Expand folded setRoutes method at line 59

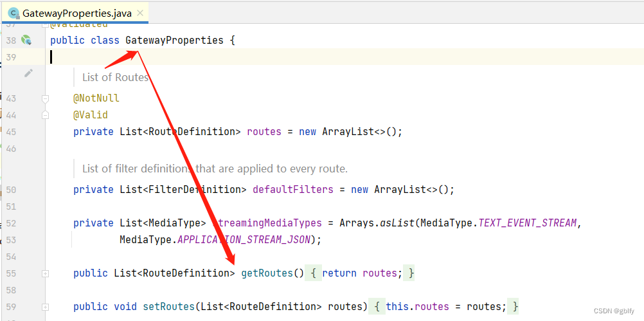coord(45,307)
